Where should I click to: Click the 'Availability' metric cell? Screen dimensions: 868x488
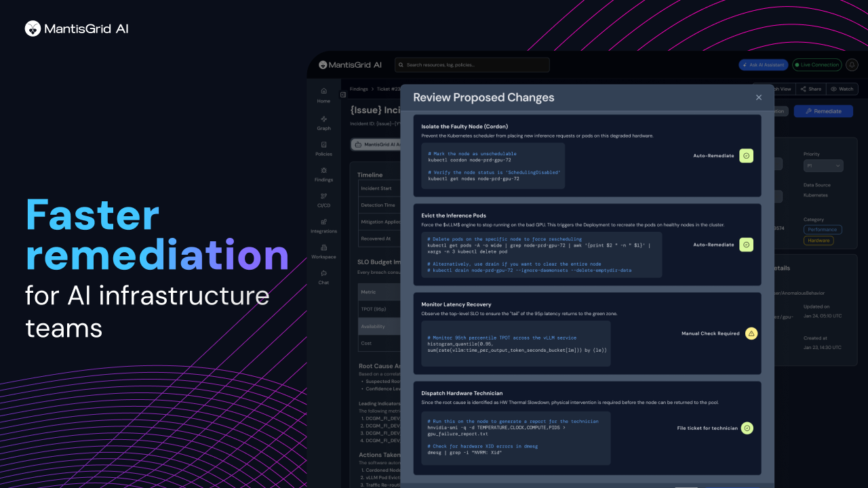379,327
